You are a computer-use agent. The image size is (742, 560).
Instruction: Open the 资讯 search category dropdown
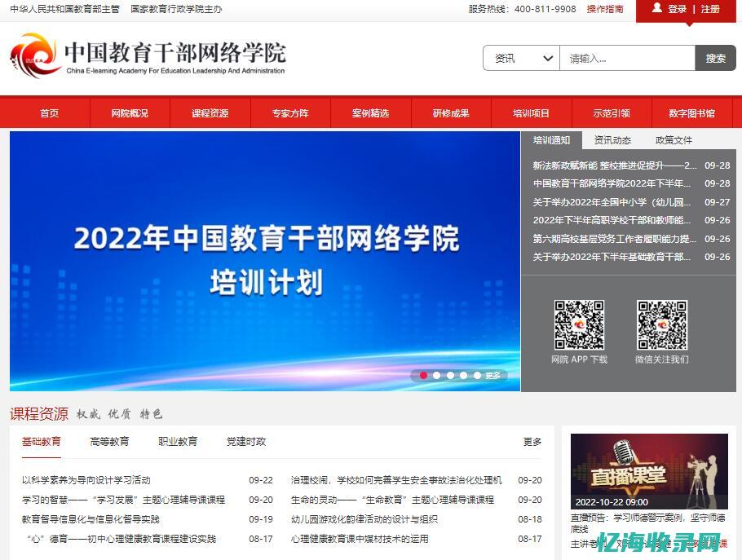pyautogui.click(x=522, y=58)
